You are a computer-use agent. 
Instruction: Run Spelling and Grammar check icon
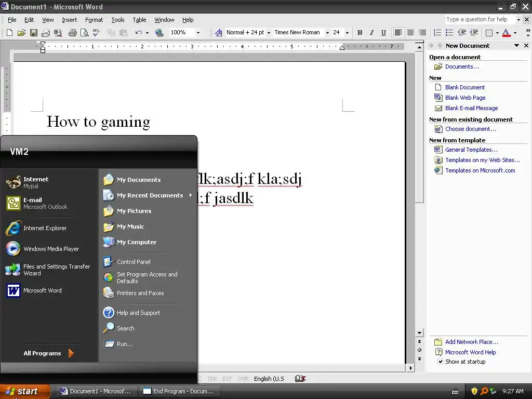point(96,33)
